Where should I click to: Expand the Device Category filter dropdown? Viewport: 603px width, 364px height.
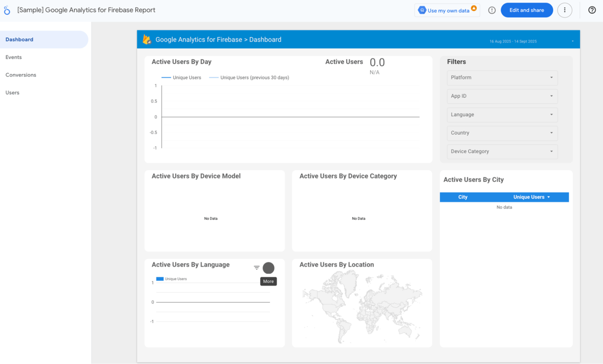tap(502, 152)
